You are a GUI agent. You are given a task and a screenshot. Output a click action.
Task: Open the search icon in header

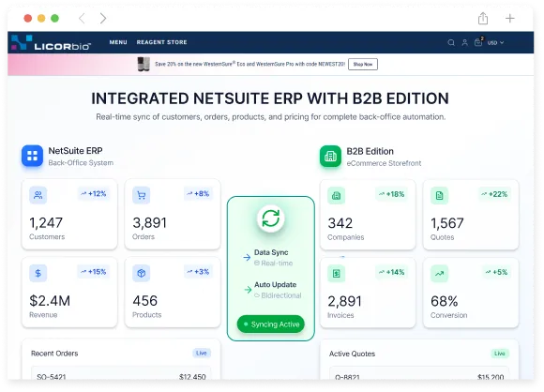tap(451, 42)
